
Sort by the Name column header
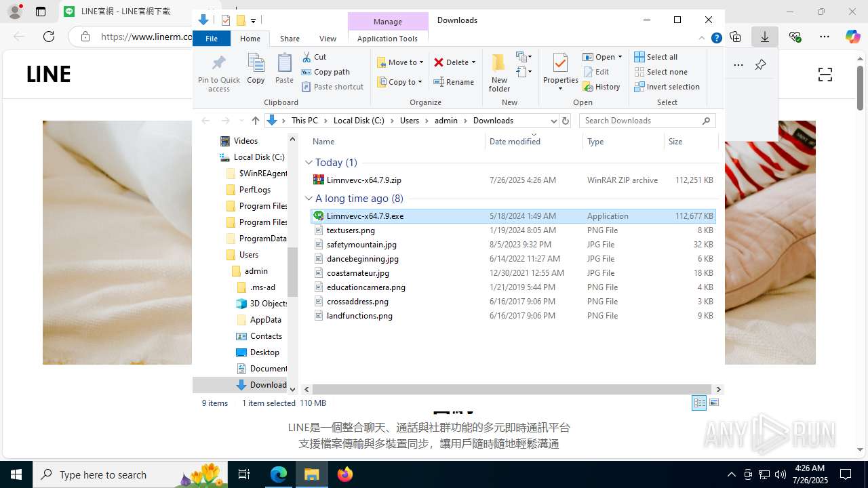coord(397,142)
